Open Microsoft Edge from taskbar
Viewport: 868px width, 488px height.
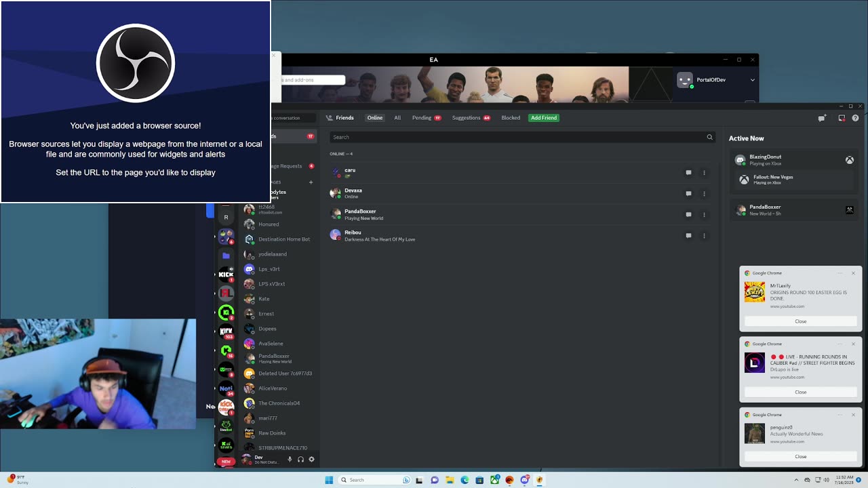pos(465,480)
